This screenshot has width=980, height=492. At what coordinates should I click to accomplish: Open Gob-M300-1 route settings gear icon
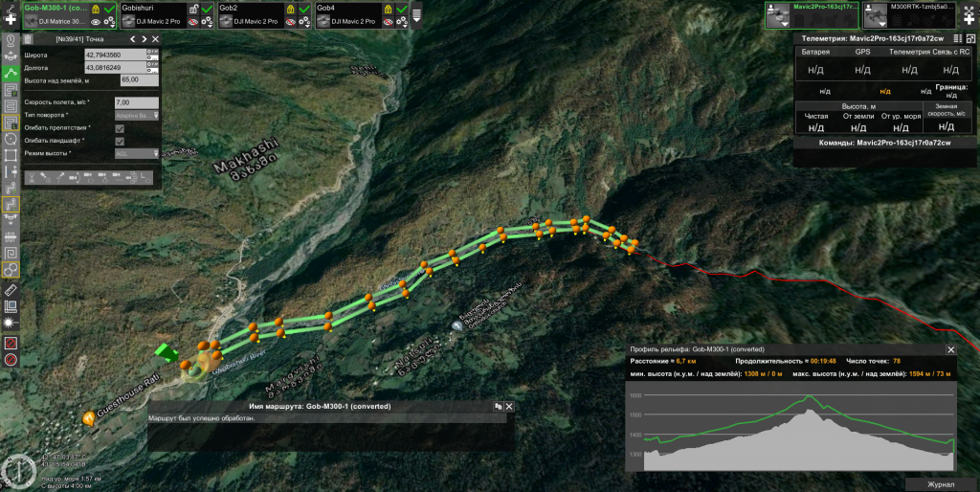click(x=110, y=21)
